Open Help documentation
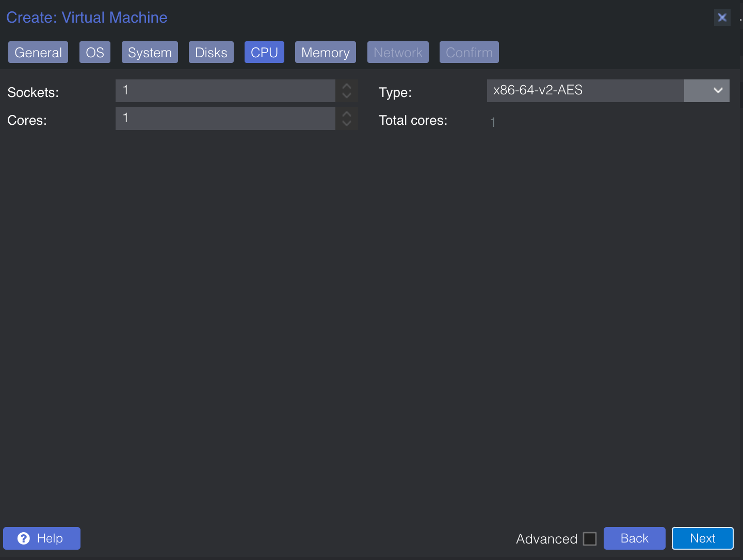 (42, 538)
